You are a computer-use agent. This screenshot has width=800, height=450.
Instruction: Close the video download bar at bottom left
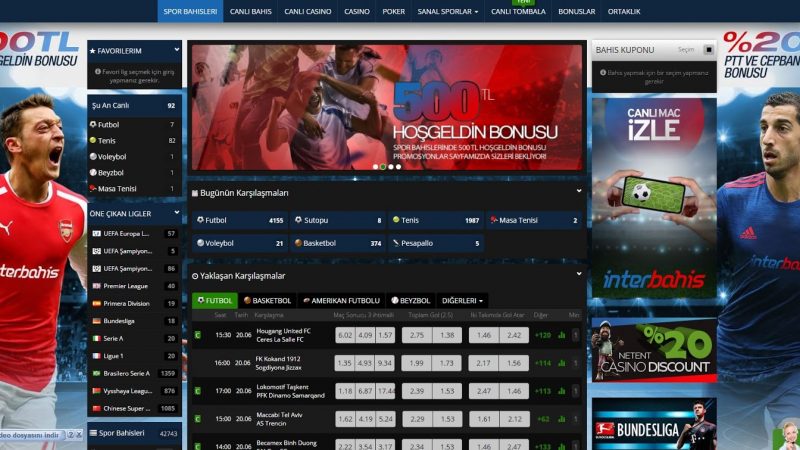[x=79, y=435]
